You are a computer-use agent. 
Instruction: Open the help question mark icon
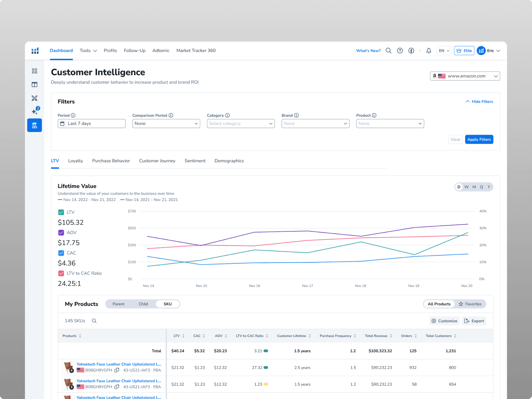point(400,51)
